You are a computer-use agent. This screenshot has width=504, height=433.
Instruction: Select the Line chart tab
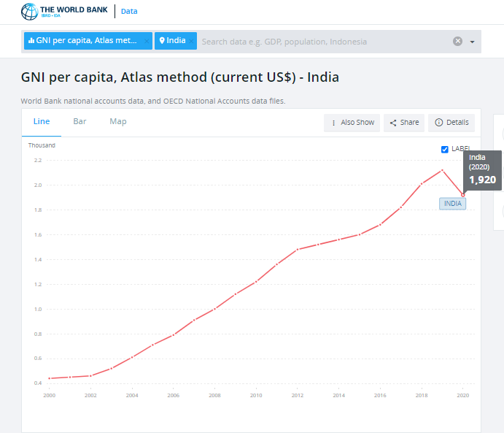tap(42, 121)
